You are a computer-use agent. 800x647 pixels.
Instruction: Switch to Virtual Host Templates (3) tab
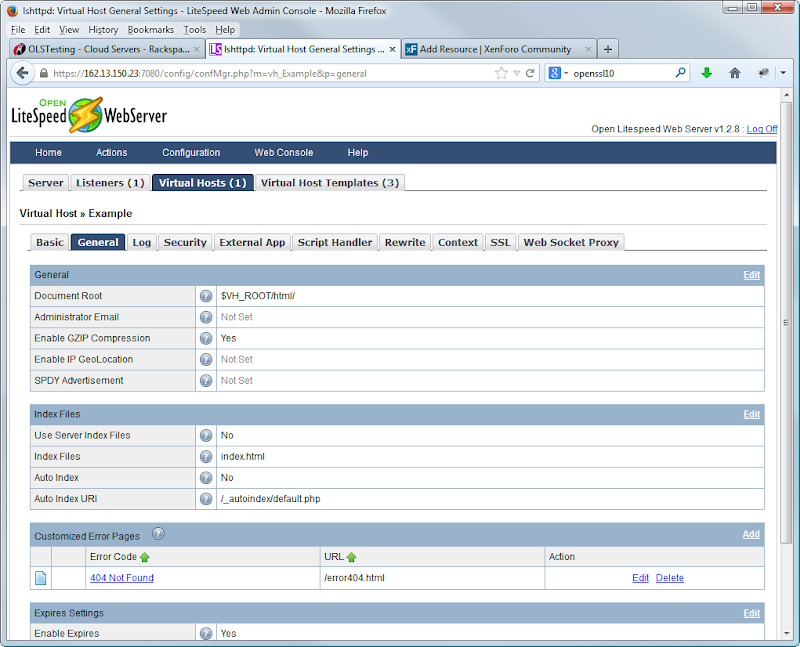330,183
